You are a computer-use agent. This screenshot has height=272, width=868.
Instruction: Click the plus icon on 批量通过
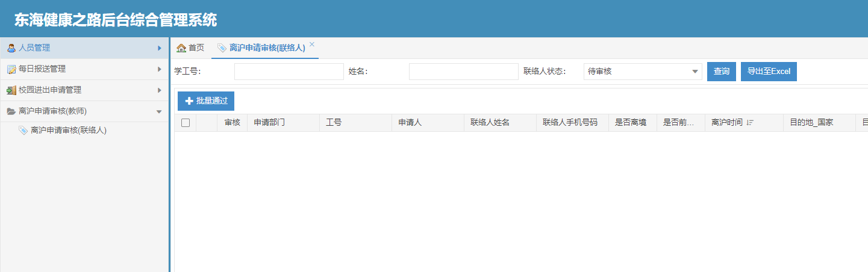coord(189,101)
